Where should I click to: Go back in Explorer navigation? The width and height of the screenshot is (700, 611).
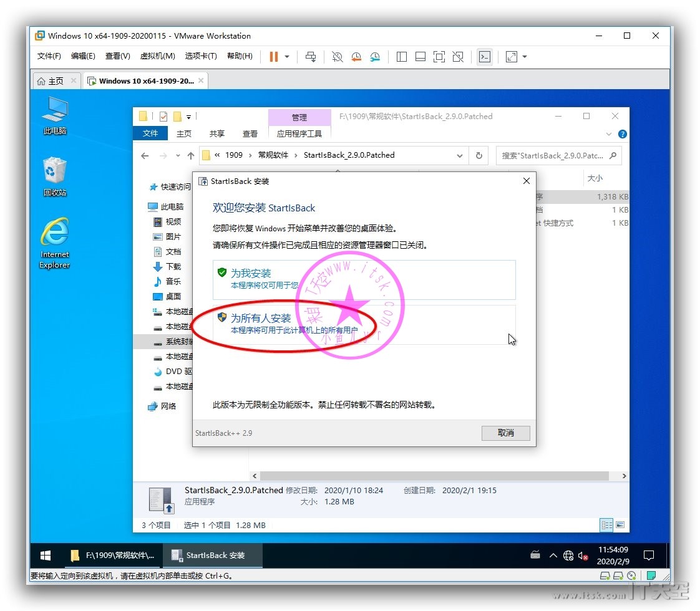[145, 156]
